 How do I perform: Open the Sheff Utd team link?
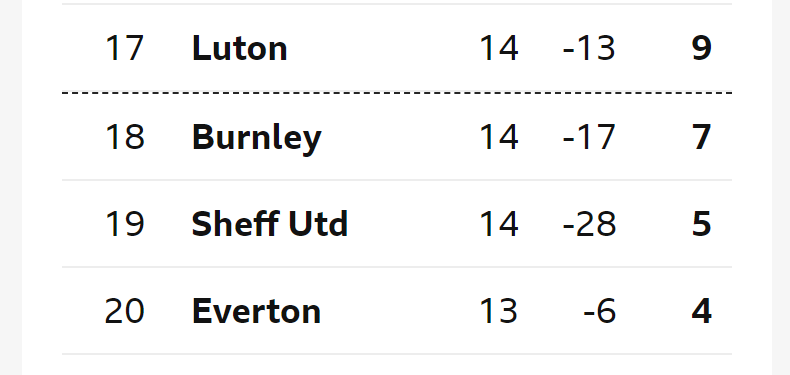[x=270, y=223]
